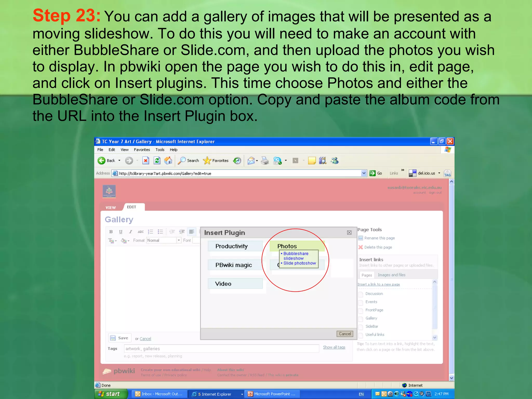532x399 pixels.
Task: Increase indent in the editor
Action: 182,232
